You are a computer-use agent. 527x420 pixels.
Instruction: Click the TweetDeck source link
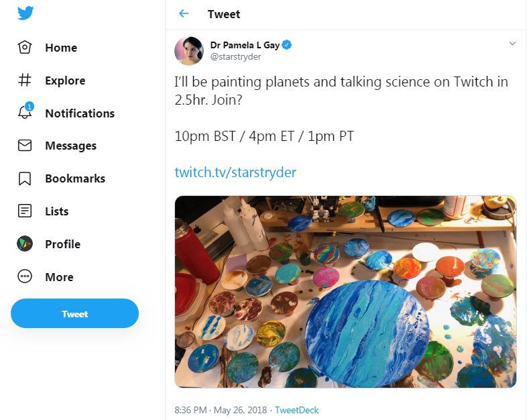coord(296,410)
